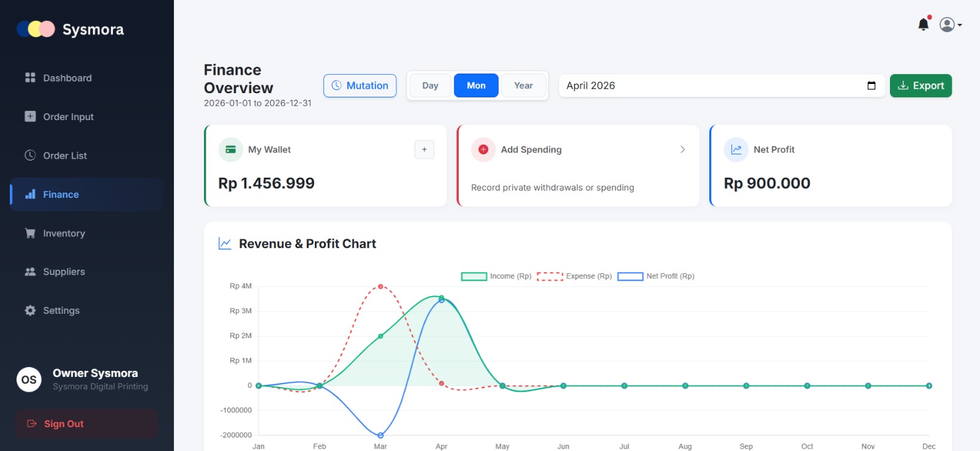Screen dimensions: 980x451
Task: Click 'Record private withdrawals or spending' text
Action: click(552, 188)
